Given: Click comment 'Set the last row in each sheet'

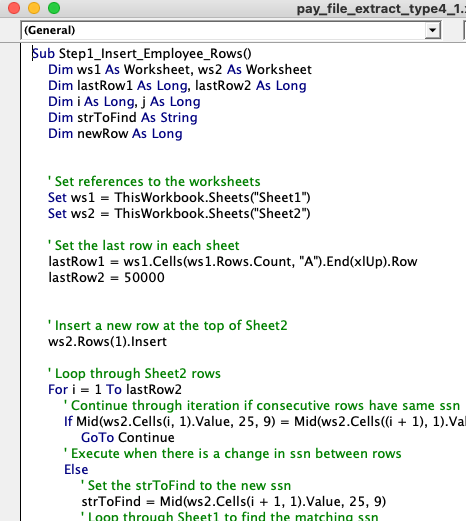Looking at the screenshot, I should click(144, 246).
